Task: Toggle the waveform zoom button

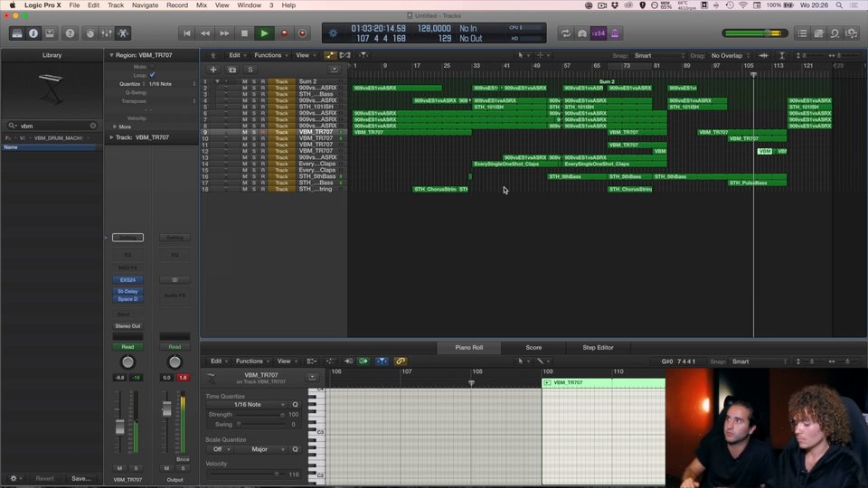Action: (x=763, y=55)
